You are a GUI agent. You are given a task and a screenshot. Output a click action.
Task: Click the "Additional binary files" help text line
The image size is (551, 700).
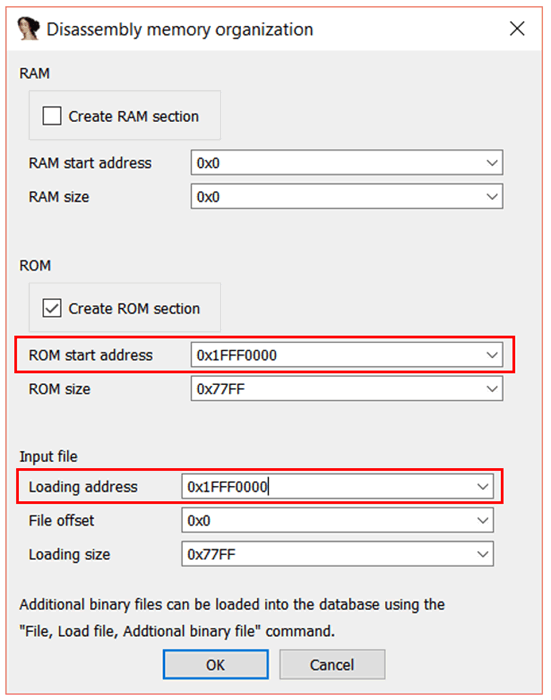[x=232, y=604]
